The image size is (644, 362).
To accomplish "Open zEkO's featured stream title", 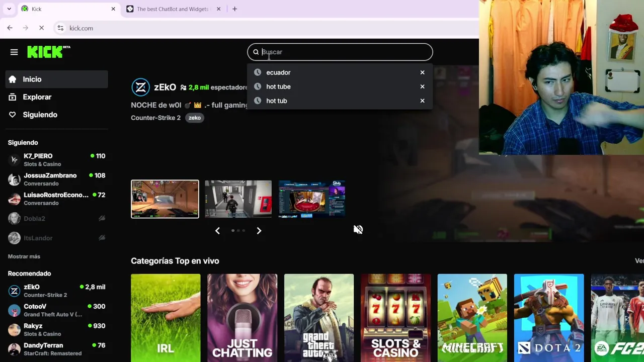I will pos(189,105).
